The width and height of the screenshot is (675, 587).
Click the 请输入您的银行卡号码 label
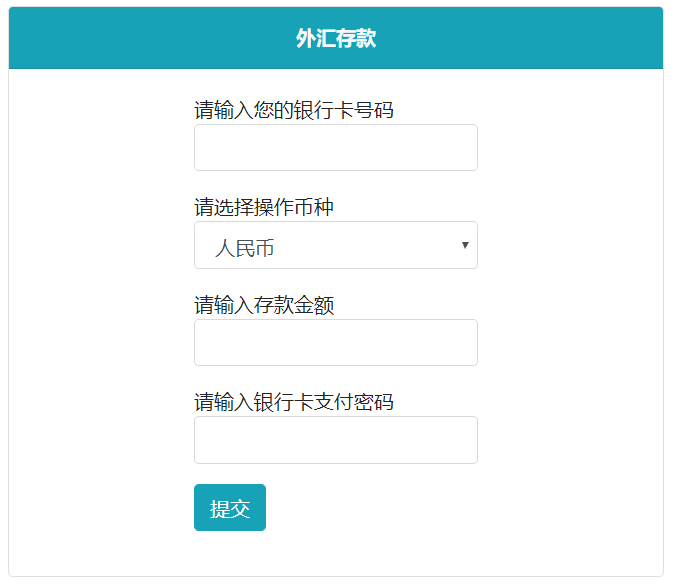click(x=293, y=110)
